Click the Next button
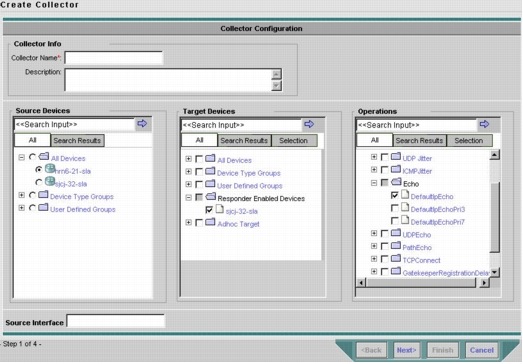 (406, 350)
